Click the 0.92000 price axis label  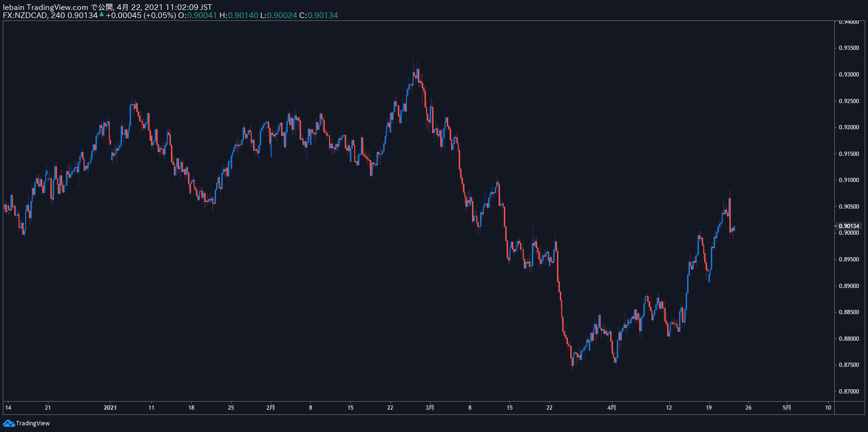[849, 127]
